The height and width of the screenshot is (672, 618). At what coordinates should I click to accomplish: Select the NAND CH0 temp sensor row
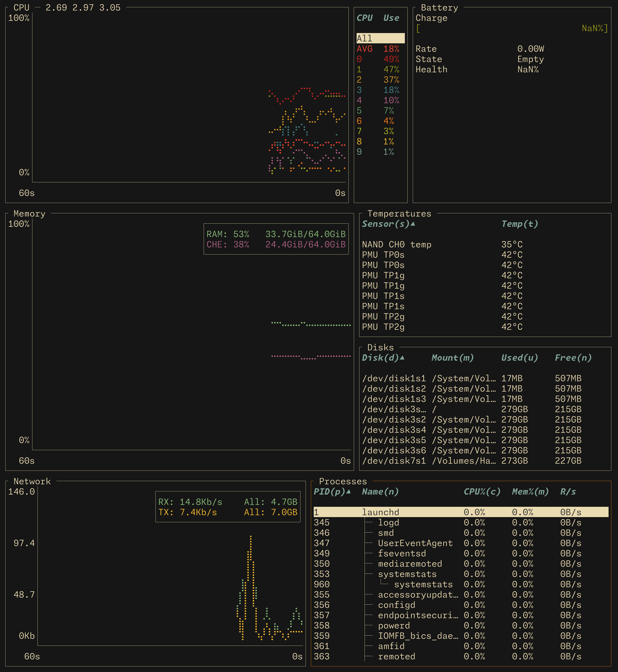(x=397, y=245)
